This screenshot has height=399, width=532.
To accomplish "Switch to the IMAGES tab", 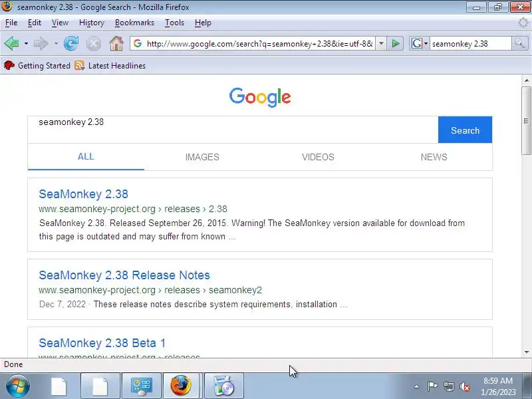I will pos(202,157).
